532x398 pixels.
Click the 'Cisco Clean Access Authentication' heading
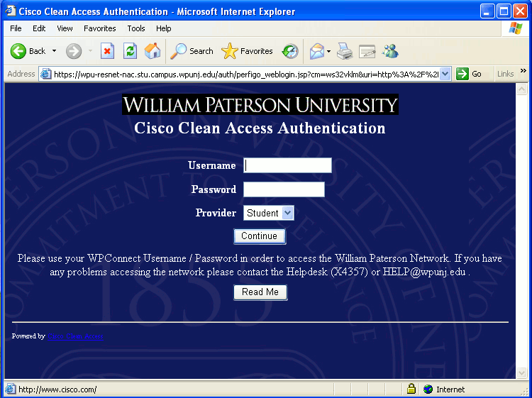260,128
